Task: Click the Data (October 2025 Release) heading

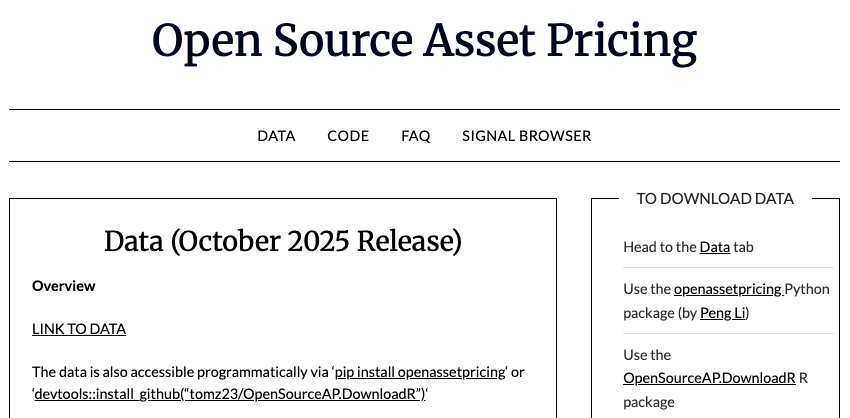Action: (x=283, y=241)
